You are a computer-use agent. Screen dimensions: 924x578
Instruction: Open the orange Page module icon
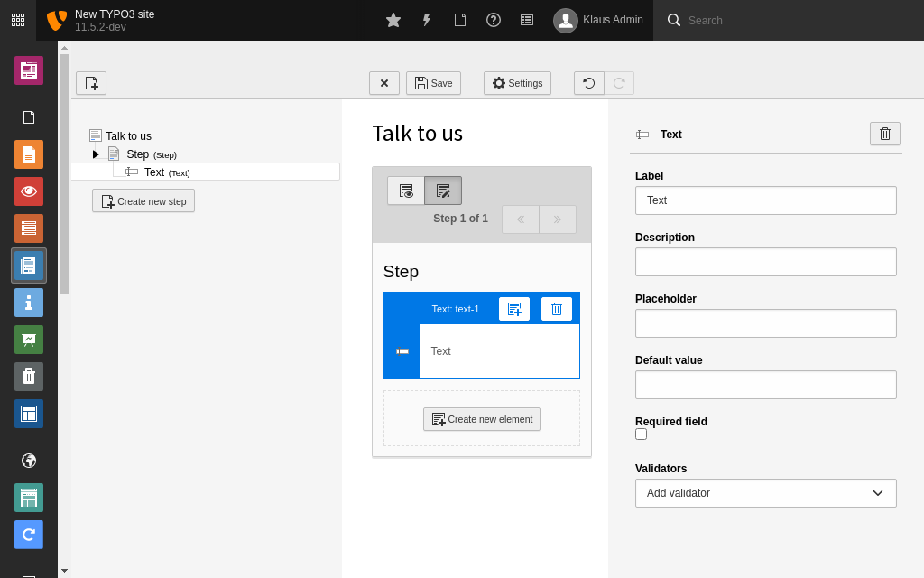29,154
